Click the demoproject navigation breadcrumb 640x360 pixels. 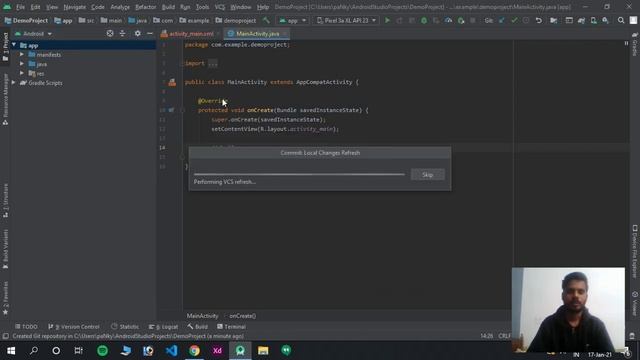pos(236,20)
